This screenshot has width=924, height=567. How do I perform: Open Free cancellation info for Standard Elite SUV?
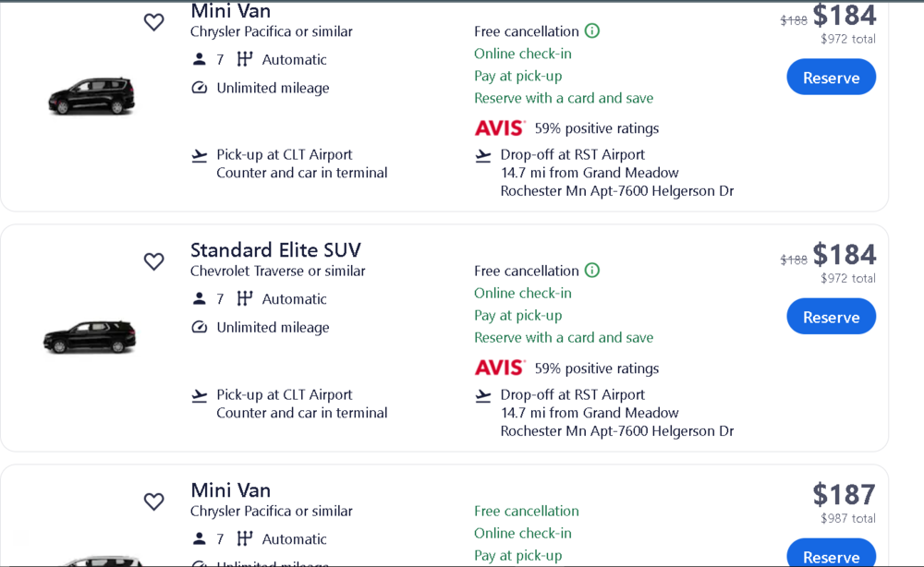[x=592, y=270]
